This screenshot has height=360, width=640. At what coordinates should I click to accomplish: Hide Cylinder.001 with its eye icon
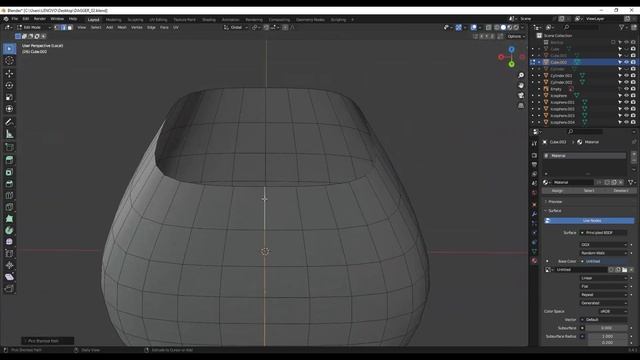point(626,76)
